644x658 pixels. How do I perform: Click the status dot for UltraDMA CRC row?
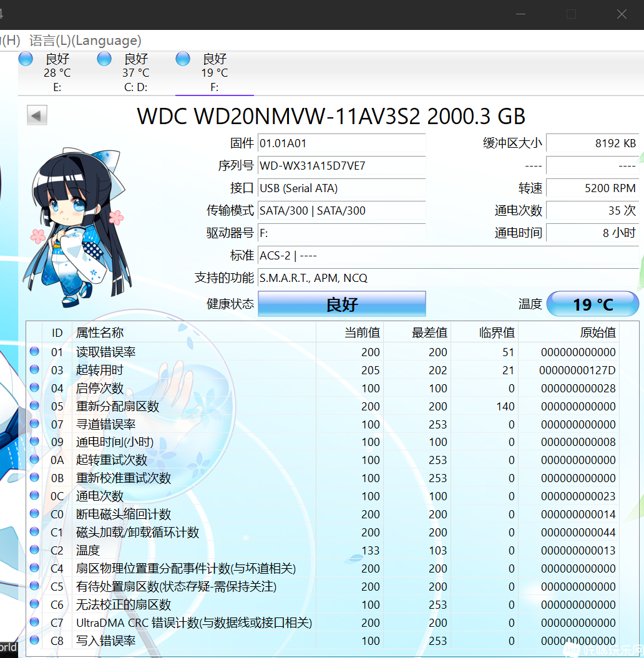pyautogui.click(x=34, y=622)
